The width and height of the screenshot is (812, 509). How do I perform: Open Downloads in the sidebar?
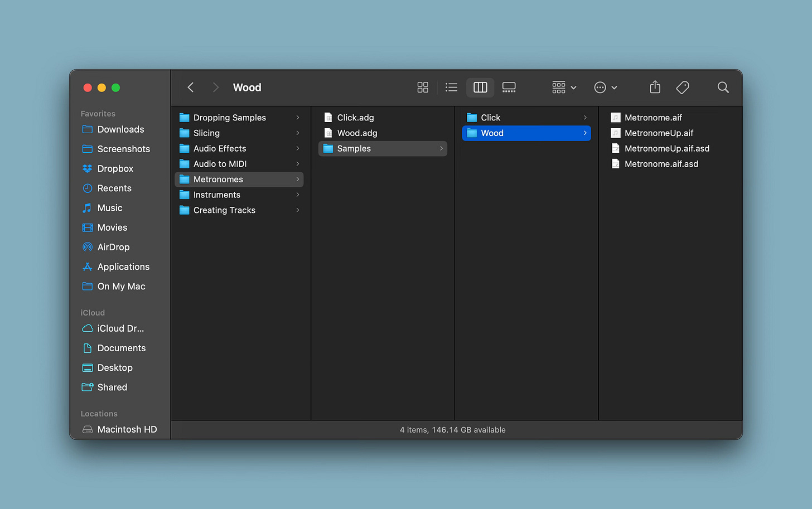coord(120,129)
